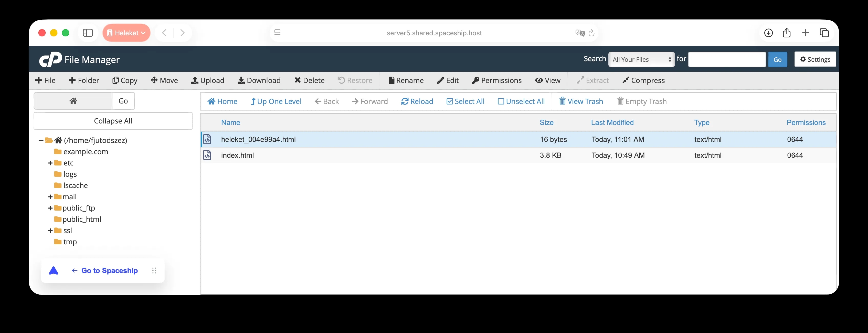868x333 pixels.
Task: Click the search text input field
Action: (x=726, y=59)
